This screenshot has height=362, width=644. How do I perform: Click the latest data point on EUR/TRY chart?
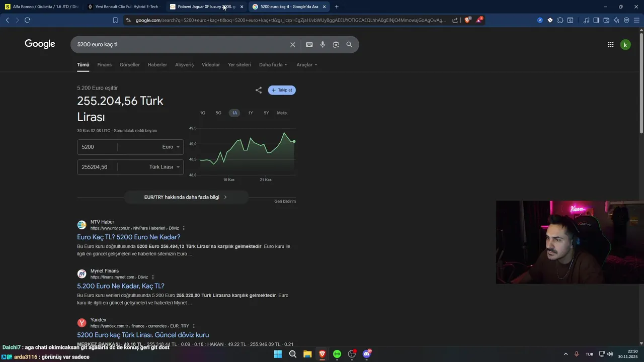pyautogui.click(x=294, y=142)
